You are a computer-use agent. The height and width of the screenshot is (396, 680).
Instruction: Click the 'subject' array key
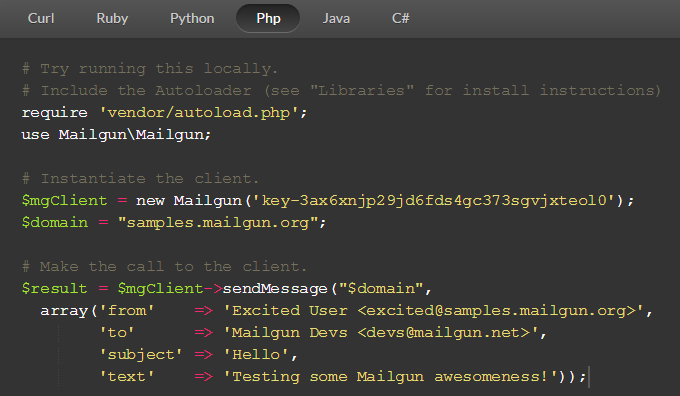(141, 355)
